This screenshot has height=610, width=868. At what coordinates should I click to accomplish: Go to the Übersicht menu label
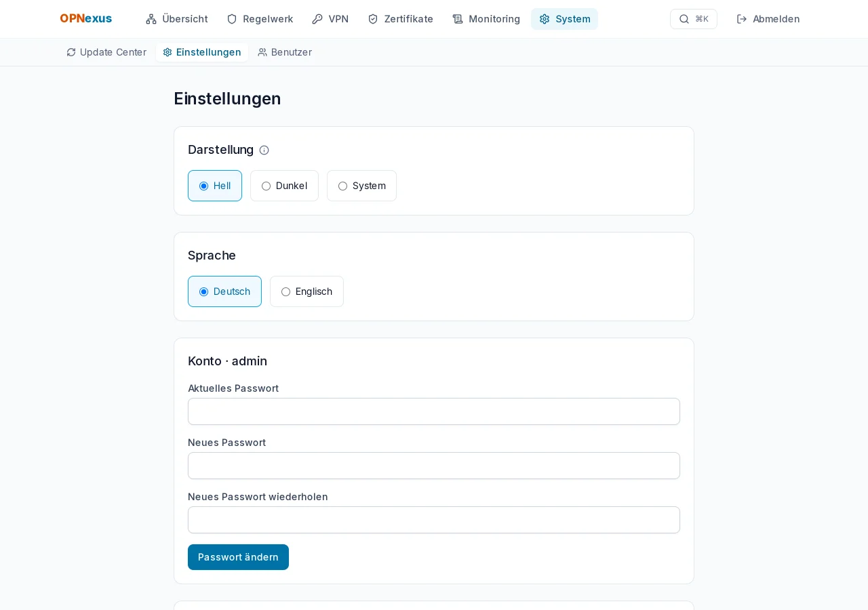(185, 19)
